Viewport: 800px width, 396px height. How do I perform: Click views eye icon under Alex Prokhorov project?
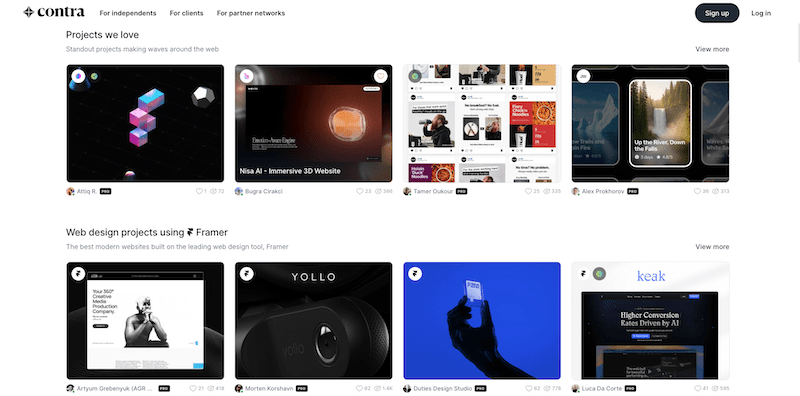(715, 191)
